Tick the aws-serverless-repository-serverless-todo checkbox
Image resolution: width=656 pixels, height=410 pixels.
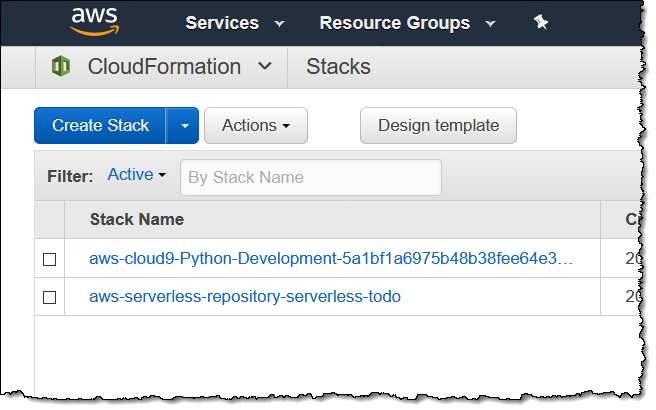(50, 297)
